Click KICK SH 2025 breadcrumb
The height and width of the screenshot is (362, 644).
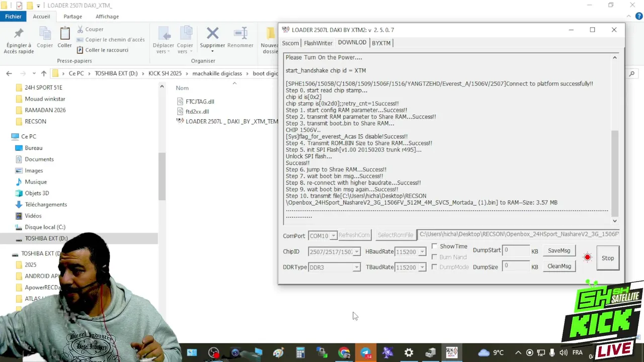click(x=165, y=73)
